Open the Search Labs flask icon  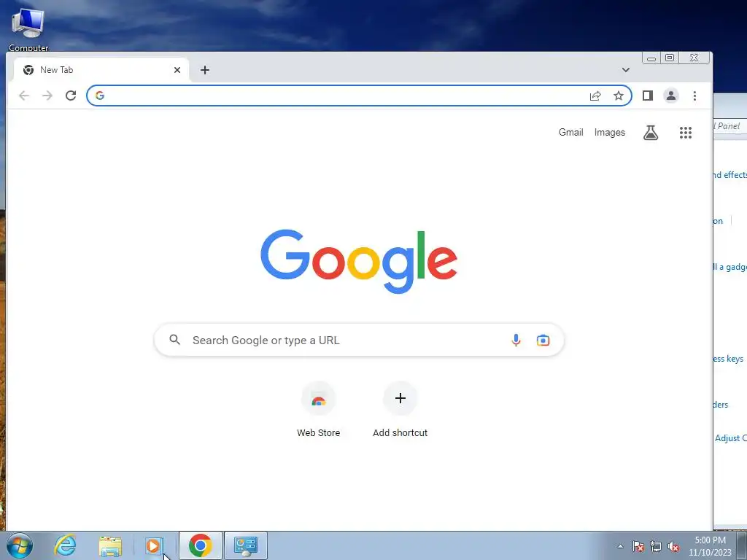pos(651,133)
